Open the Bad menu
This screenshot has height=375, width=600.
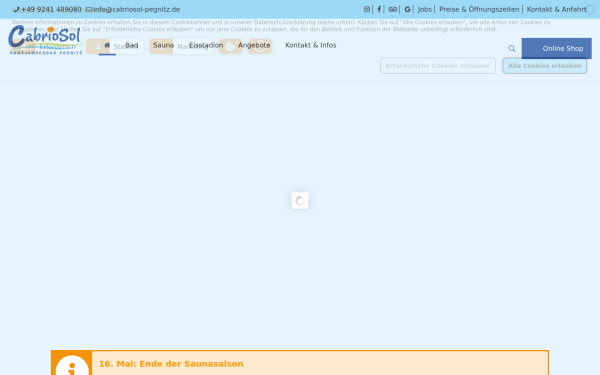tap(132, 45)
